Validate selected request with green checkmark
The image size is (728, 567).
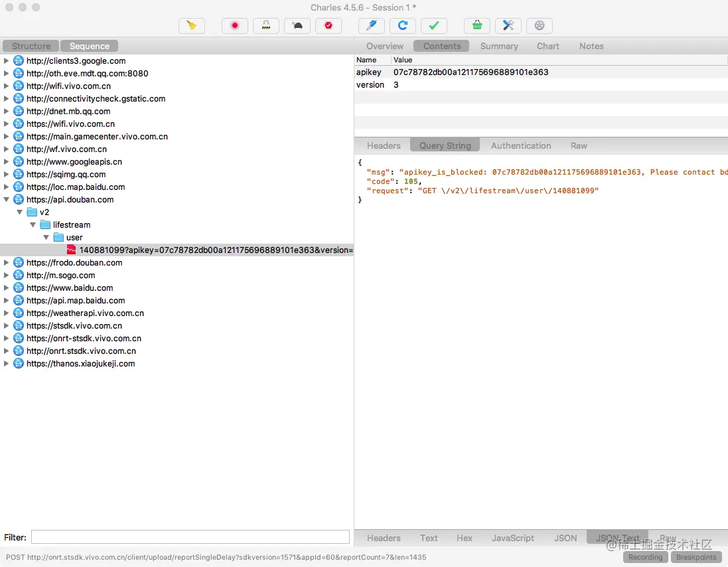click(x=433, y=25)
